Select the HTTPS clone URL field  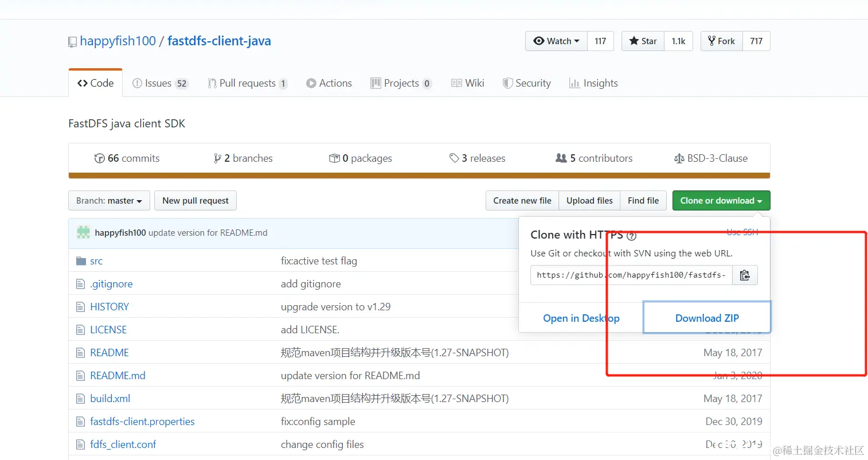coord(631,275)
